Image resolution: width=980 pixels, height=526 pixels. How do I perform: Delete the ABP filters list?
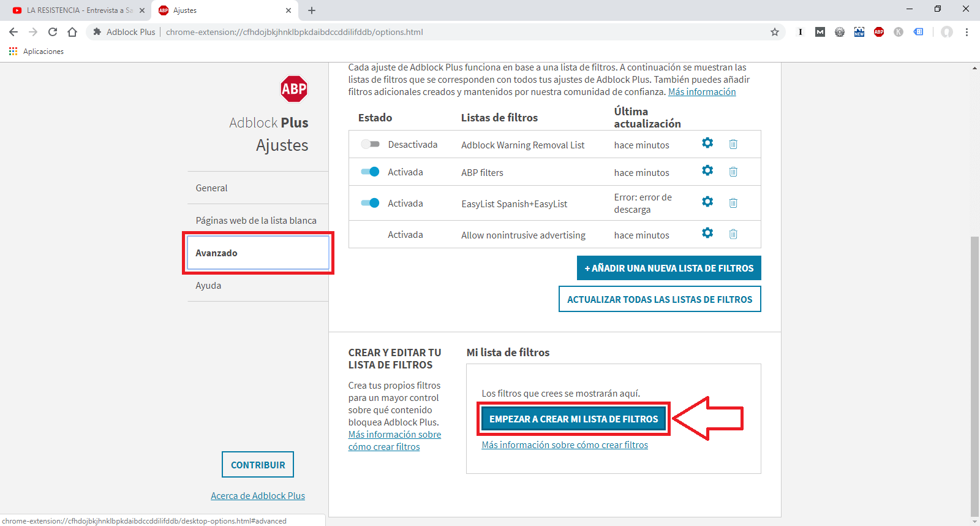click(733, 172)
